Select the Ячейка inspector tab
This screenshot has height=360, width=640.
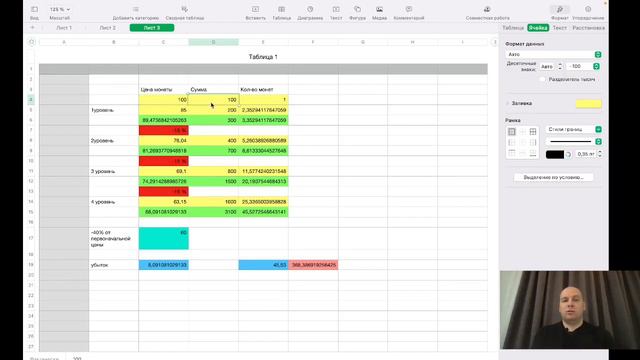[538, 28]
